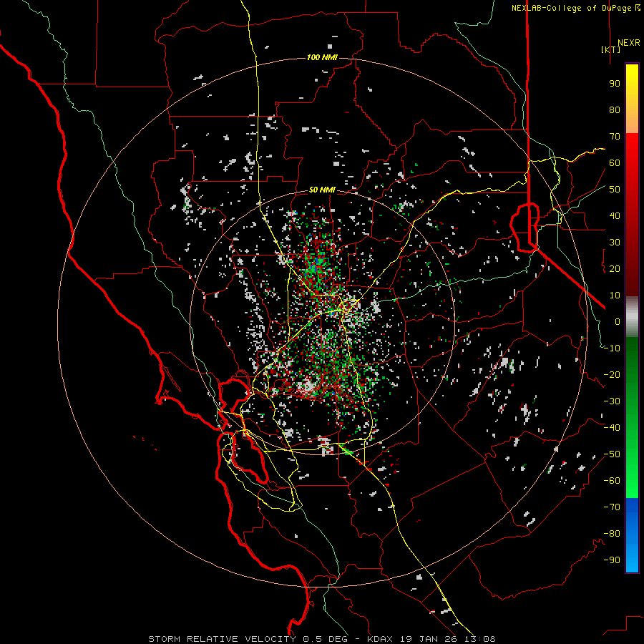Click the 70 value on the velocity scale

615,137
